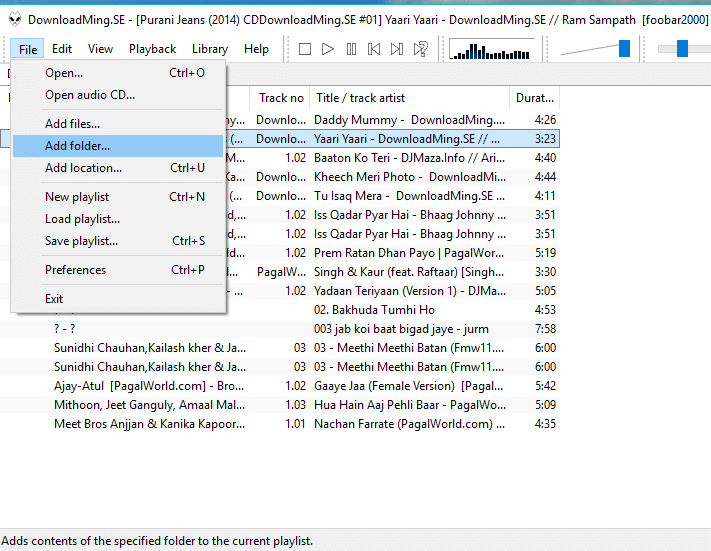This screenshot has width=711, height=551.
Task: Click the seekbar slider handle
Action: pyautogui.click(x=682, y=49)
